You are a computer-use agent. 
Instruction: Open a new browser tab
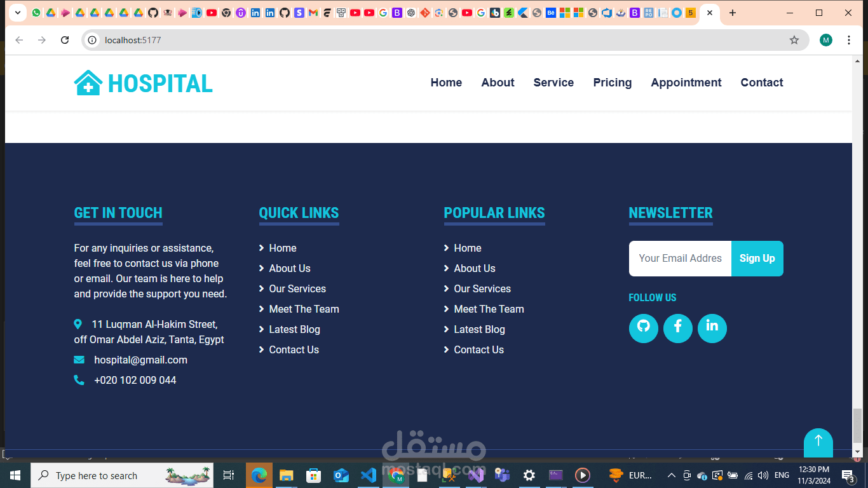point(733,13)
